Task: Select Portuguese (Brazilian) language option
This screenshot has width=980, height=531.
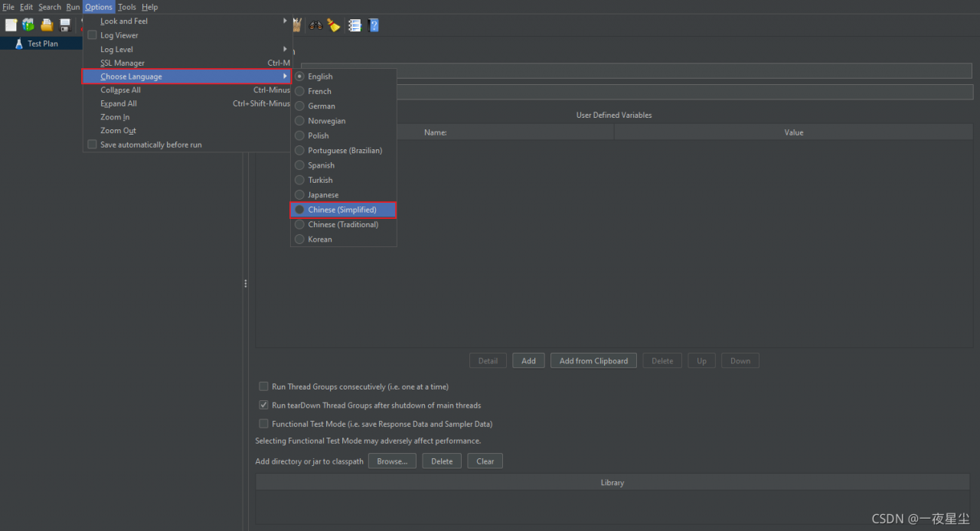Action: click(344, 151)
